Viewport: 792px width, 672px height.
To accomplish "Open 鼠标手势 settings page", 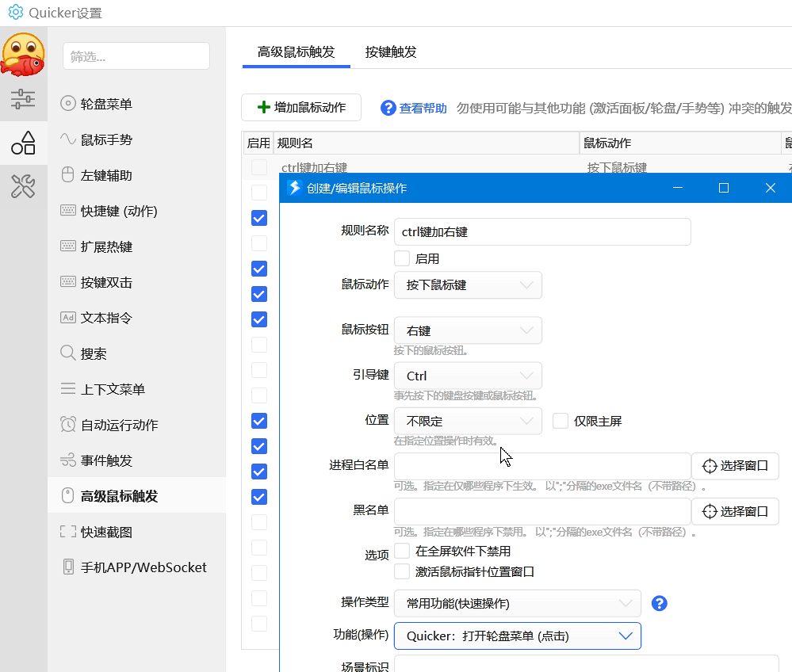I will coord(137,139).
